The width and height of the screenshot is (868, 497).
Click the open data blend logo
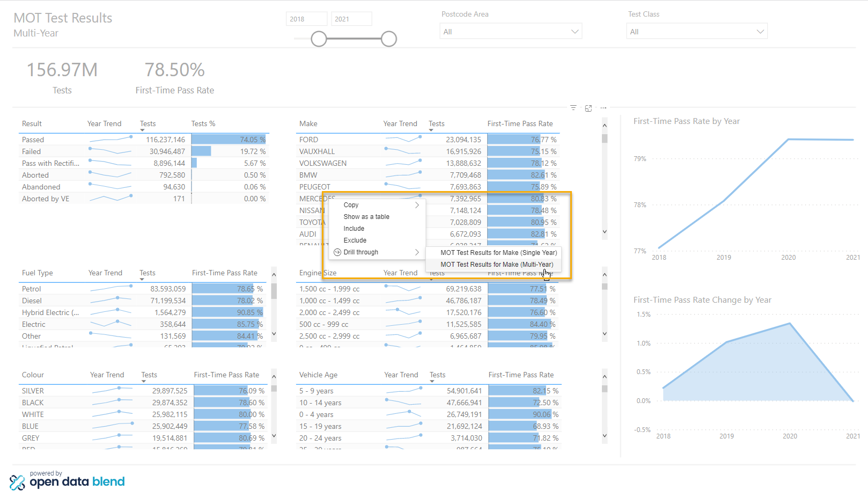(x=67, y=480)
